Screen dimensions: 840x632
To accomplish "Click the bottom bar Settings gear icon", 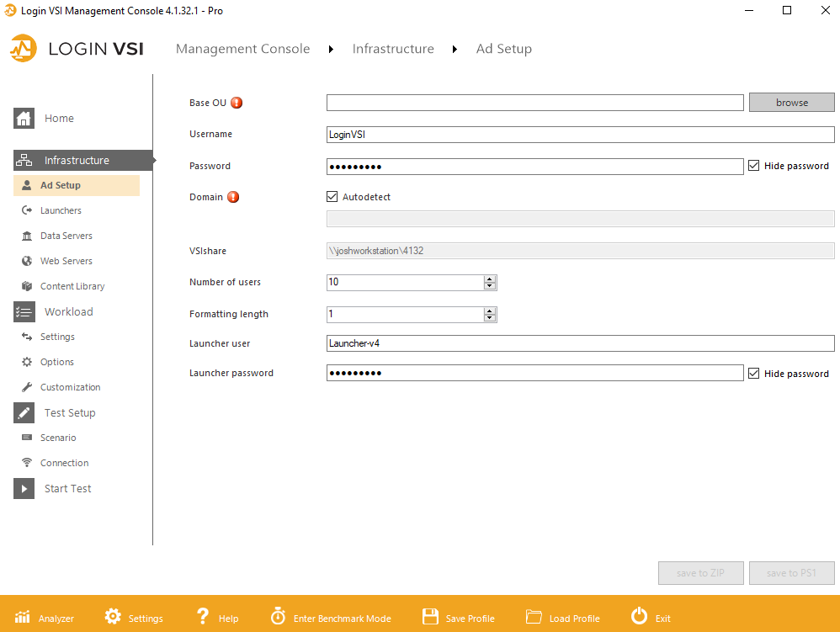I will coord(113,617).
